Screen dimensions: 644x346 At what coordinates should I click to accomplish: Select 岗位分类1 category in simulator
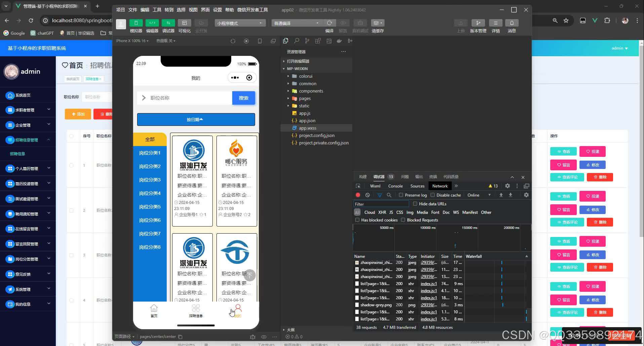tap(150, 153)
